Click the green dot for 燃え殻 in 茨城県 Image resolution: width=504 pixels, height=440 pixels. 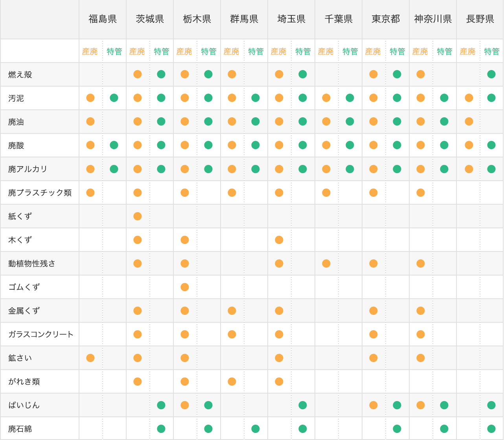[x=161, y=74]
